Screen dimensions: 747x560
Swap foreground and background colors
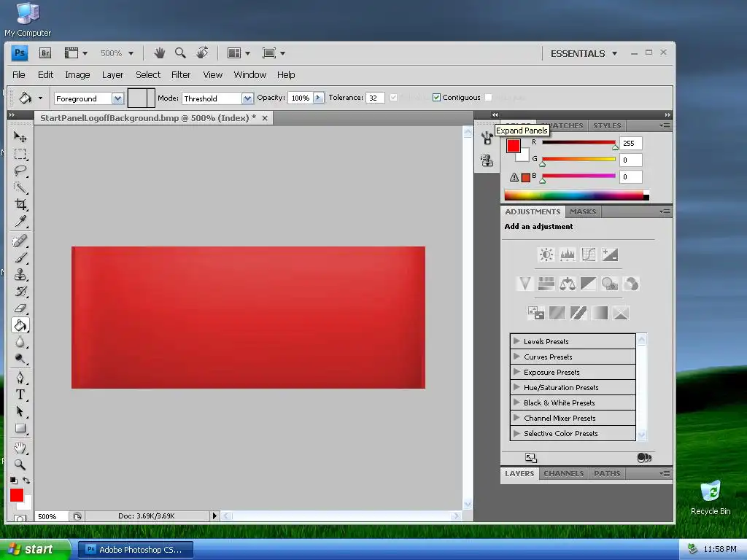26,480
